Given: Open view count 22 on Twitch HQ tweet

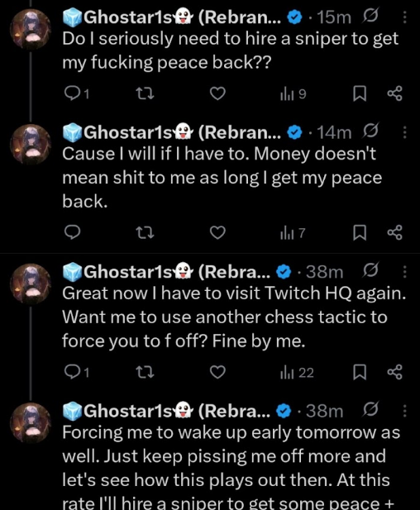Looking at the screenshot, I should point(297,373).
